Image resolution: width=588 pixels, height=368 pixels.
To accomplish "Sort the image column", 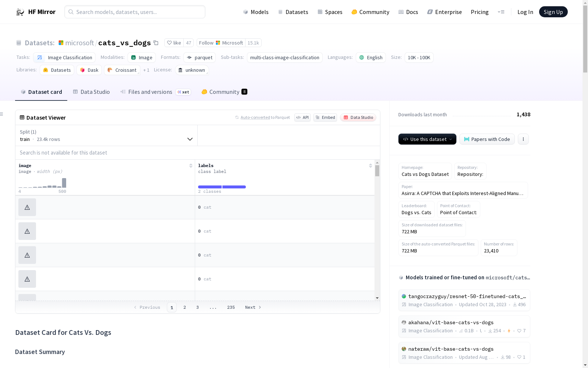I will coord(191,166).
